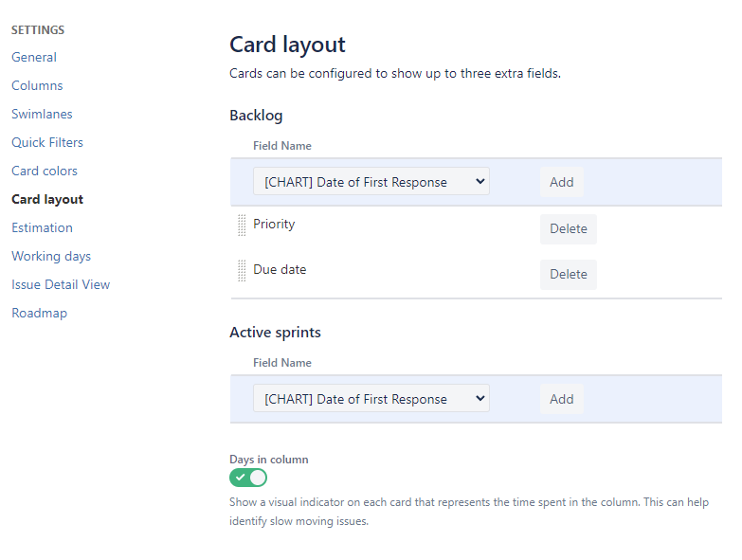
Task: Go to Columns settings
Action: 37,85
